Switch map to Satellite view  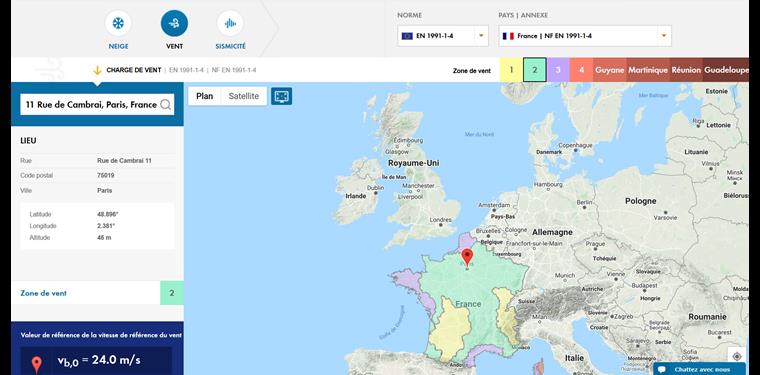point(244,96)
